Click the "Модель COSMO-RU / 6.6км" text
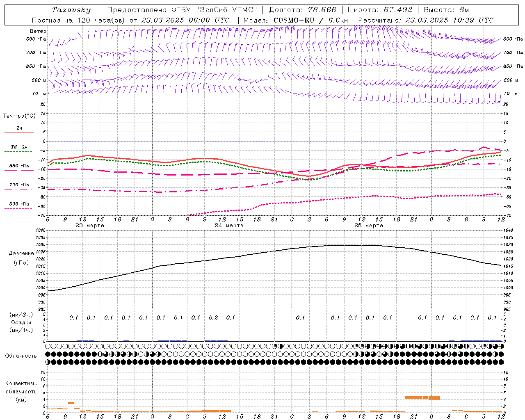This screenshot has width=525, height=420. point(296,20)
